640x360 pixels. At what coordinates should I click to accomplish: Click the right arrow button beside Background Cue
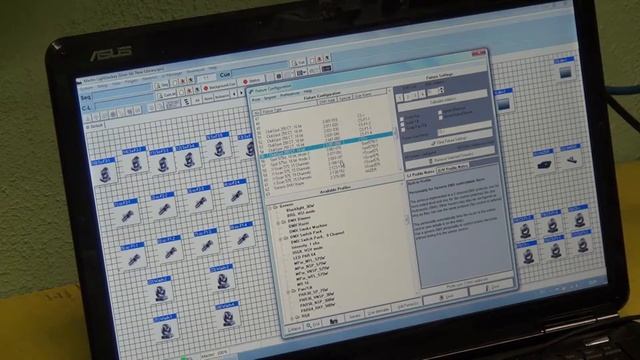coord(241,93)
